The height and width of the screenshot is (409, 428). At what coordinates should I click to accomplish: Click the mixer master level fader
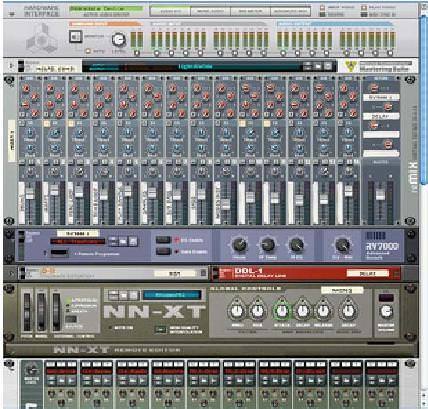[x=380, y=194]
